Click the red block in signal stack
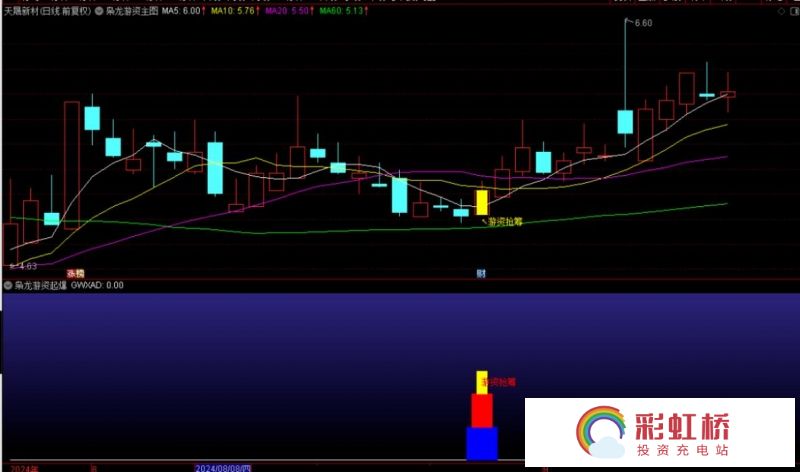The height and width of the screenshot is (472, 800). (x=482, y=410)
